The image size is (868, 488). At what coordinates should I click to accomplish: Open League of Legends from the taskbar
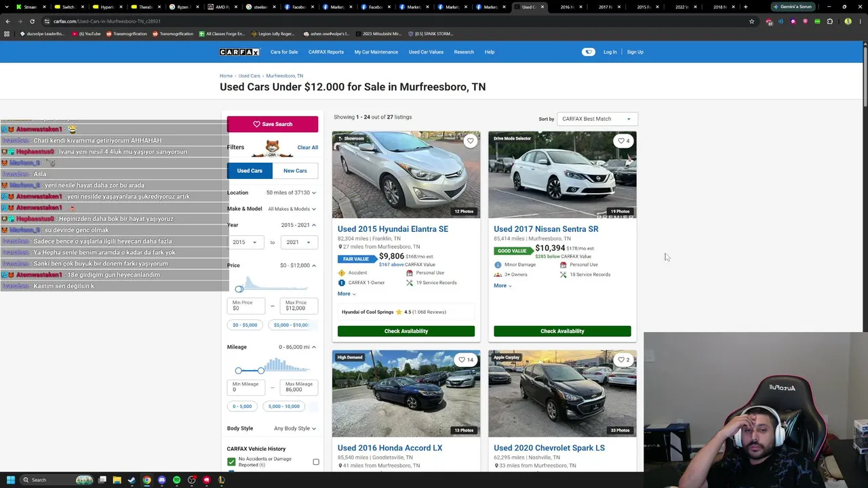221,480
